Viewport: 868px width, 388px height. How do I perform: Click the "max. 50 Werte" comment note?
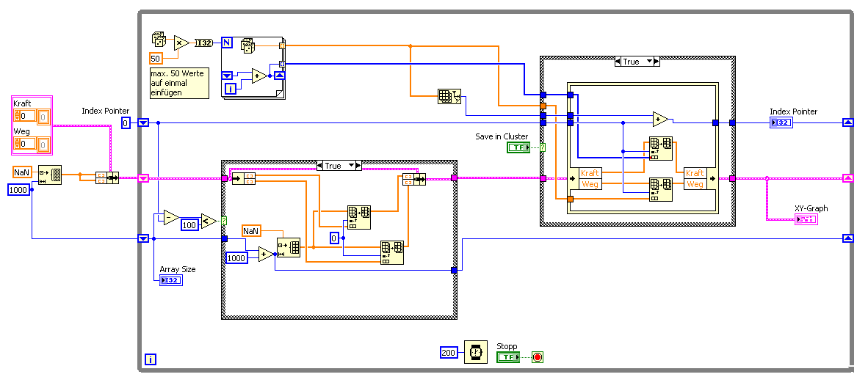[x=179, y=83]
